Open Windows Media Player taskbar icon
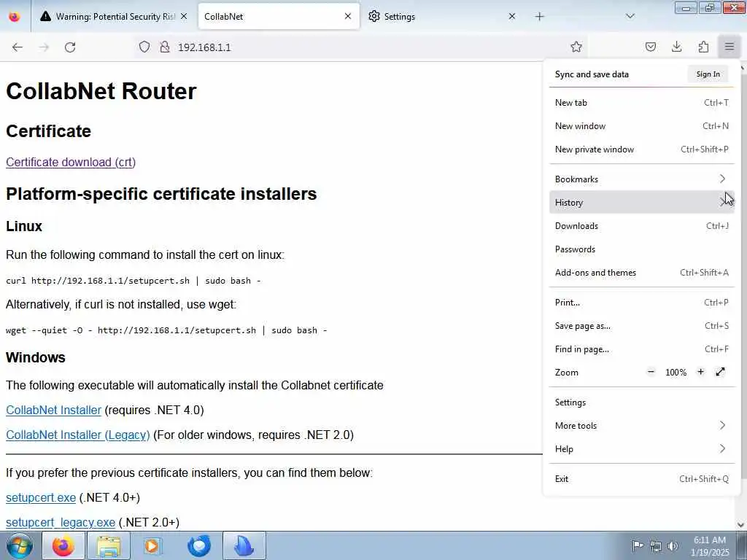The width and height of the screenshot is (747, 560). point(153,545)
